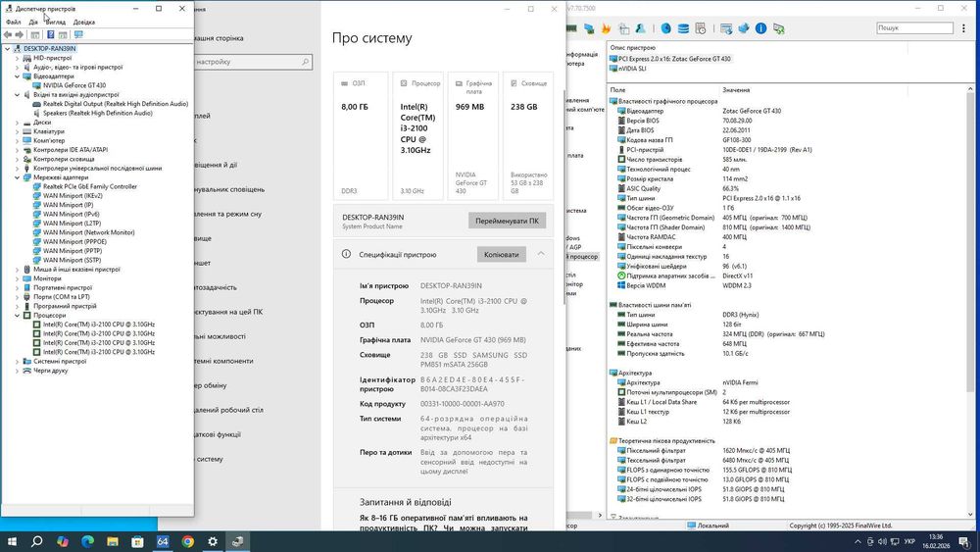Expand the Порти (COM та LPT) node
980x552 pixels.
[17, 297]
